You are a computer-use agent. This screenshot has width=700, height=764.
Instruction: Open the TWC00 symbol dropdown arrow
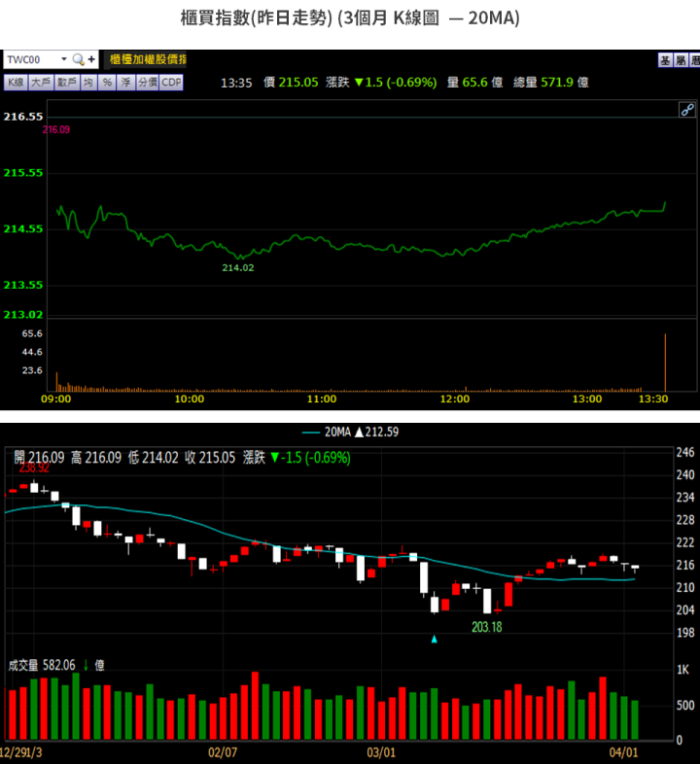click(x=64, y=60)
